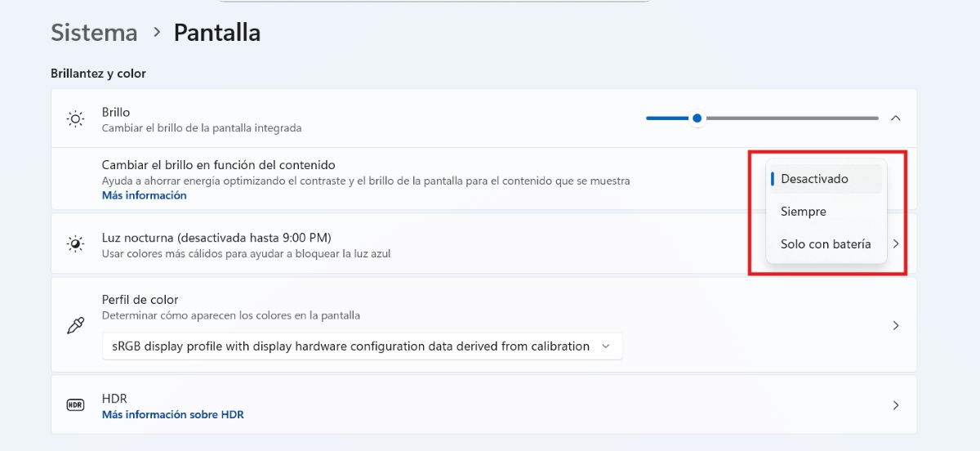Open the sRGB display profile dropdown
980x451 pixels.
362,346
